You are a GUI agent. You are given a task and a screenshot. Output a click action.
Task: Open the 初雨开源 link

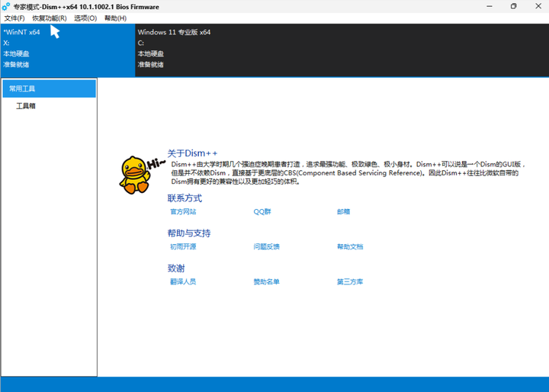point(183,246)
